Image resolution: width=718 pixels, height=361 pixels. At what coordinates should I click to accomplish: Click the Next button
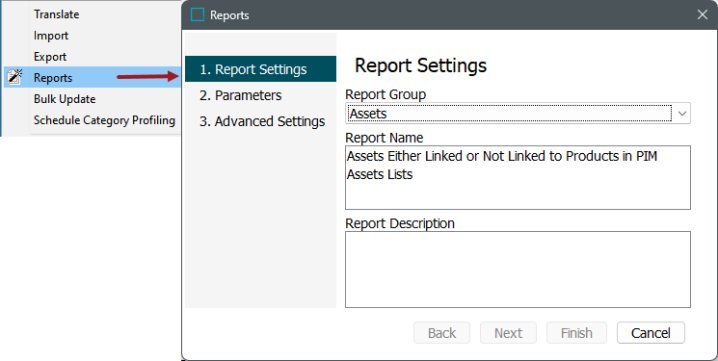(x=508, y=333)
